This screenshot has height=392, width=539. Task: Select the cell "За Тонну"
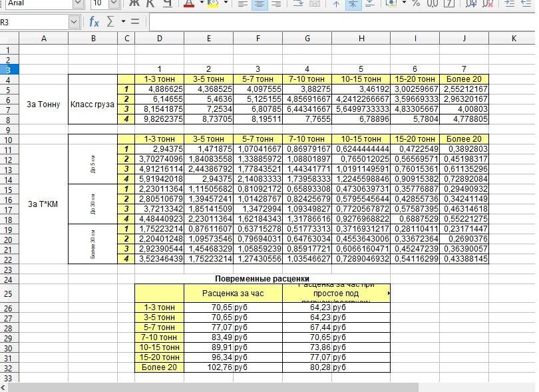[x=44, y=104]
